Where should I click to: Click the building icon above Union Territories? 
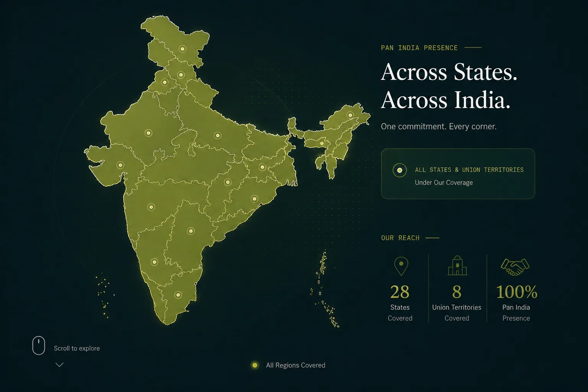click(x=457, y=265)
